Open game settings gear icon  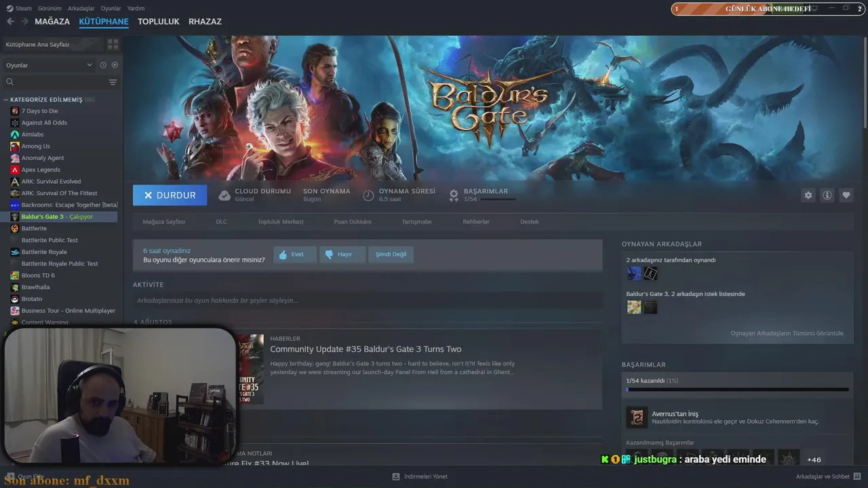(x=808, y=195)
